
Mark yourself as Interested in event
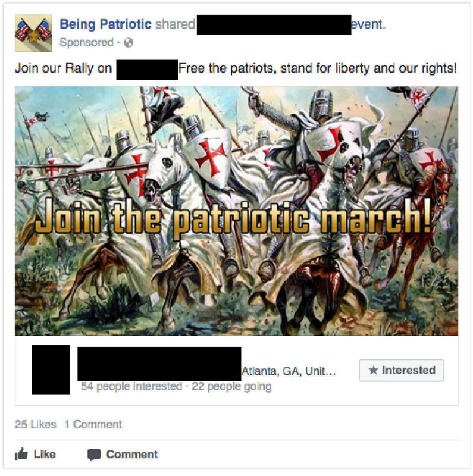click(x=402, y=370)
